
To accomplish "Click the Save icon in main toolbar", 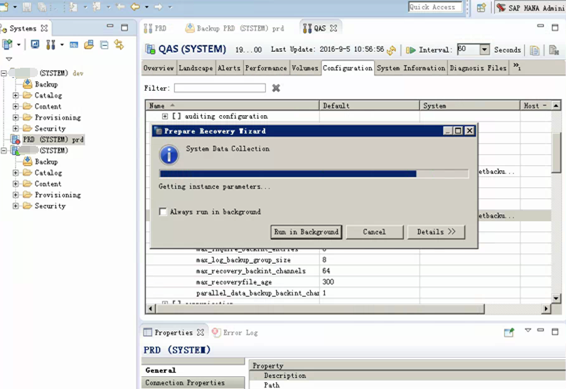I will pyautogui.click(x=27, y=7).
